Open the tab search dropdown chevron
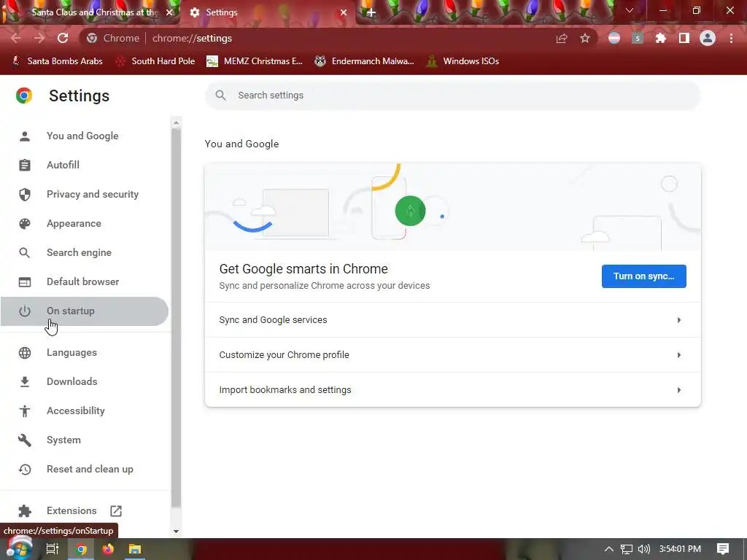Screen dimensions: 747x560 click(630, 10)
